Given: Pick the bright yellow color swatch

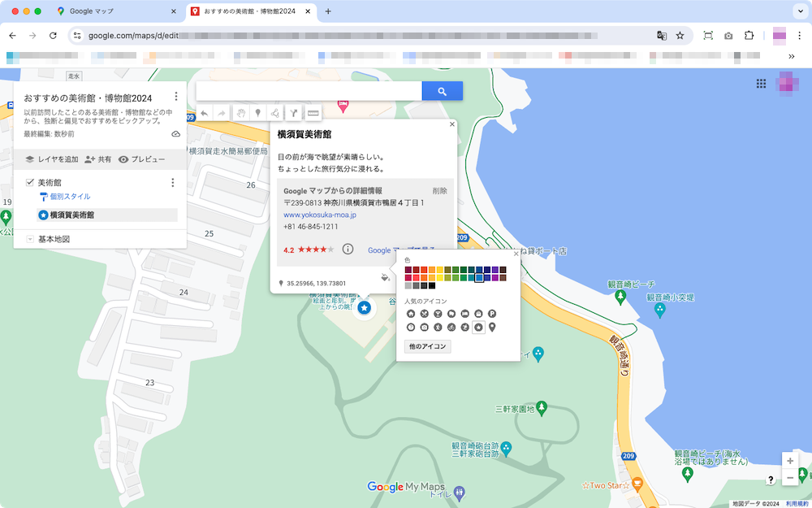Looking at the screenshot, I should tap(439, 278).
